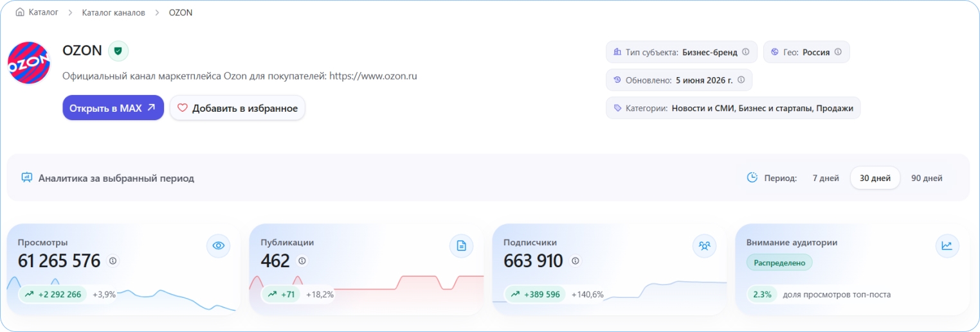Open info tooltip beside 462

click(x=302, y=261)
